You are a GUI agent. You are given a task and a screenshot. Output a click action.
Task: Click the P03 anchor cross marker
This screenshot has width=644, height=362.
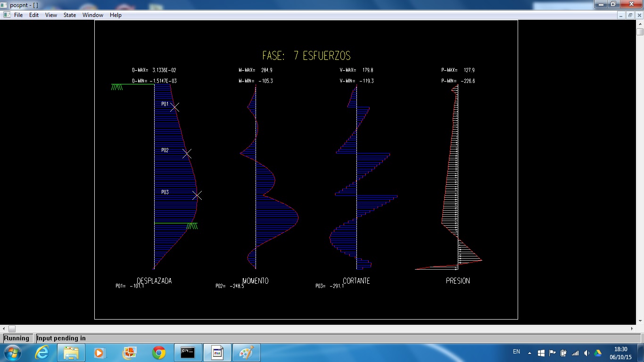click(x=197, y=195)
